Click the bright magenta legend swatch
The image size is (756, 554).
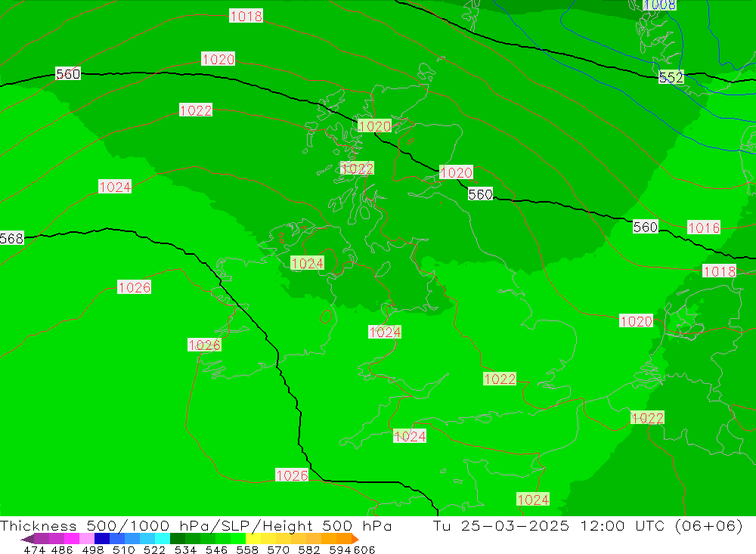72,539
